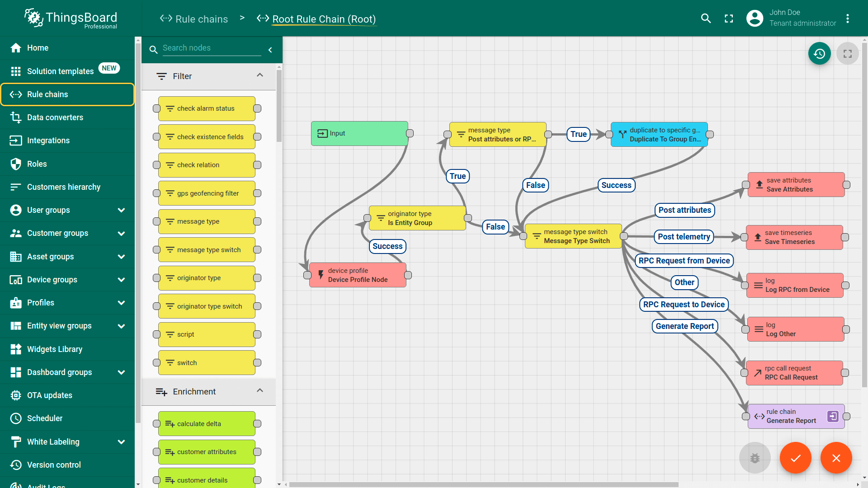The height and width of the screenshot is (488, 868).
Task: Expand the Device groups menu
Action: coord(121,280)
